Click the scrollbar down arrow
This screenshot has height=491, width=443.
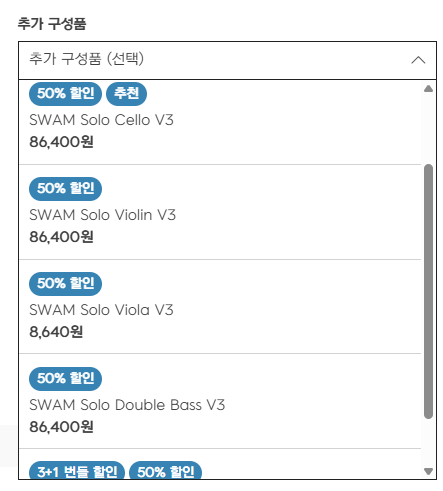[x=428, y=471]
